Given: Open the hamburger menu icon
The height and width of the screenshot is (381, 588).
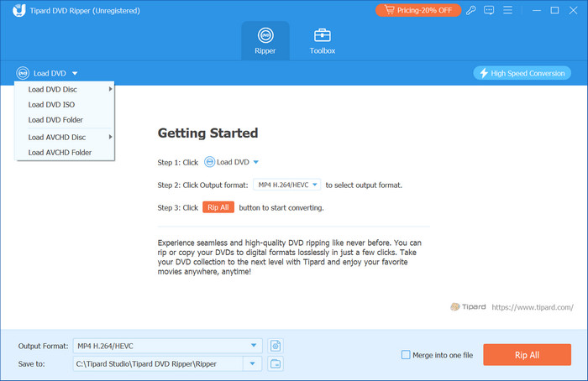Looking at the screenshot, I should pos(507,10).
